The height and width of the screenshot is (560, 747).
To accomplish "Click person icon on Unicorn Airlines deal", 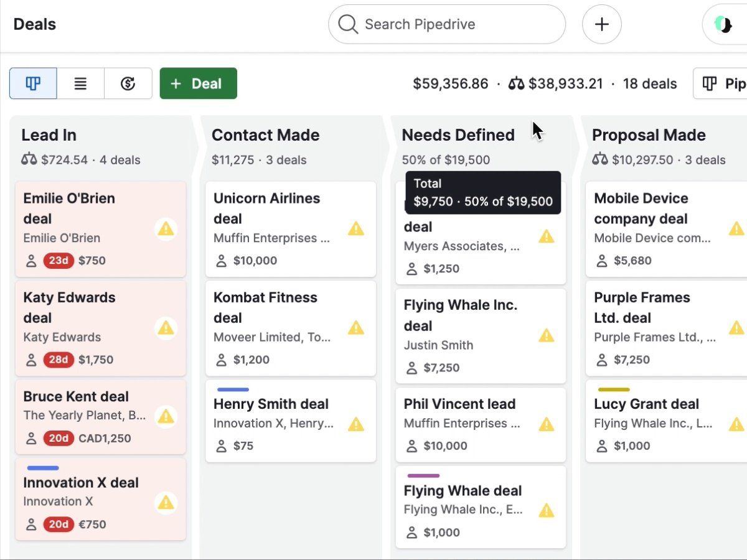I will 221,261.
